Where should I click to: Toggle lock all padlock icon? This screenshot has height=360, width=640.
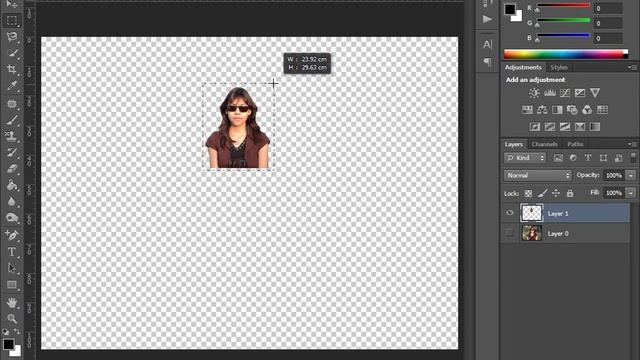click(x=570, y=193)
